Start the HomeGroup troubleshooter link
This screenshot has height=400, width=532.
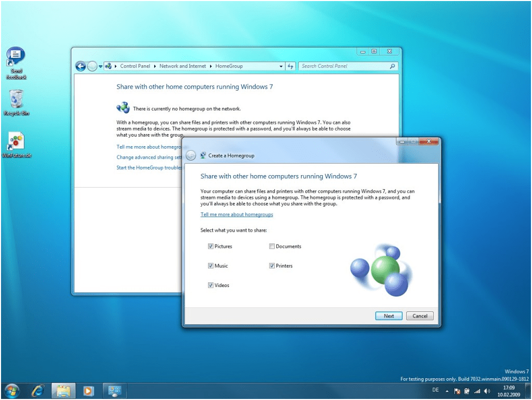pyautogui.click(x=149, y=168)
